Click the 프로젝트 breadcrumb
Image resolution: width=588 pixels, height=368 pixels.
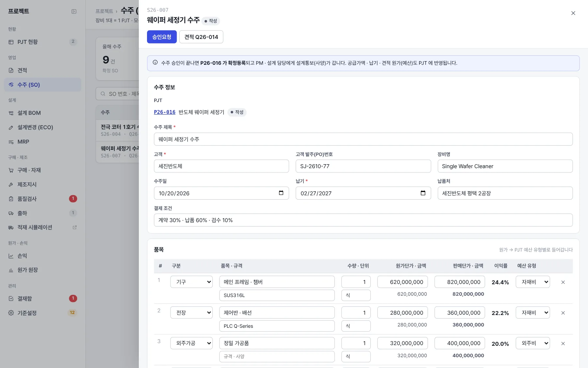tap(104, 11)
